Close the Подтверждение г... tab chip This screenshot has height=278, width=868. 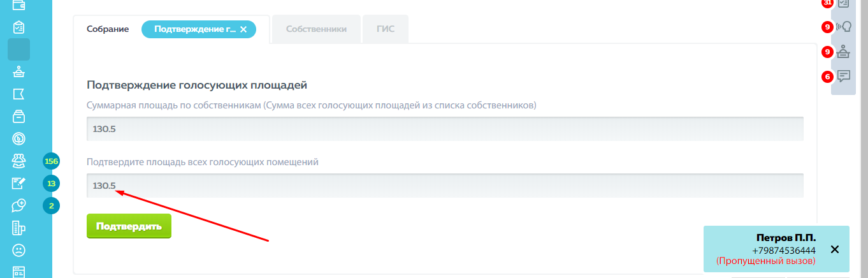pos(243,29)
